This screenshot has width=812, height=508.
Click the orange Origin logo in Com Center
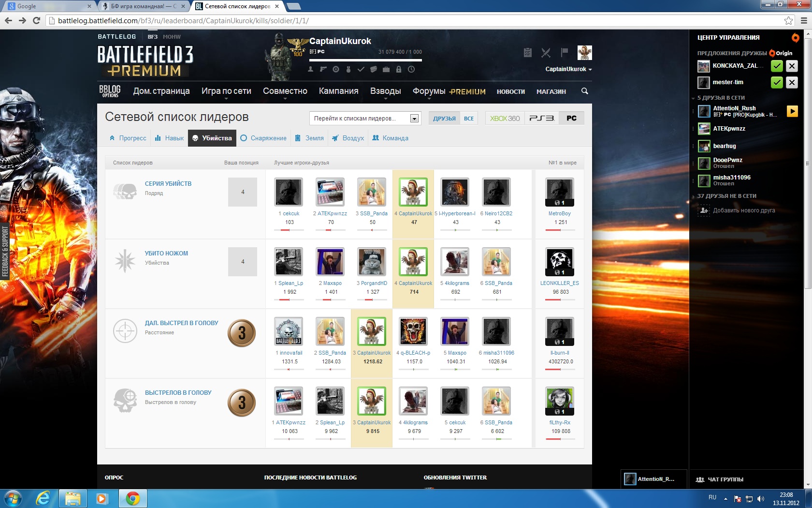click(x=795, y=37)
